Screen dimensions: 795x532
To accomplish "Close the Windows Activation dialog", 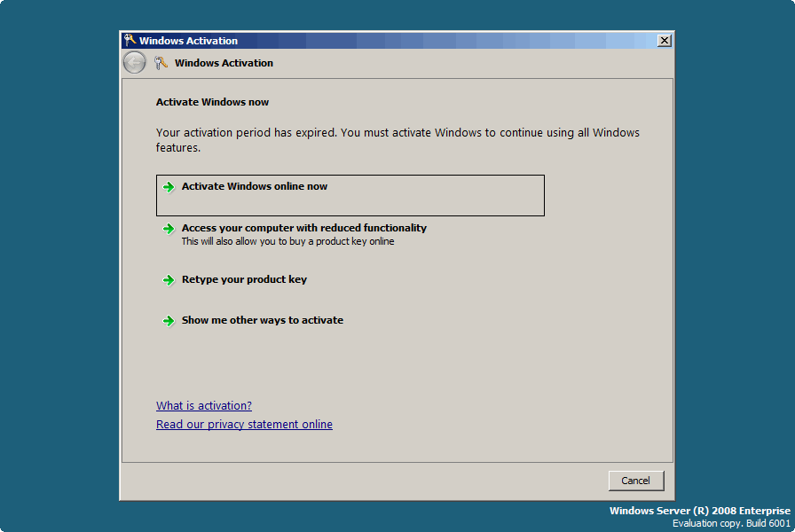I will [x=665, y=41].
